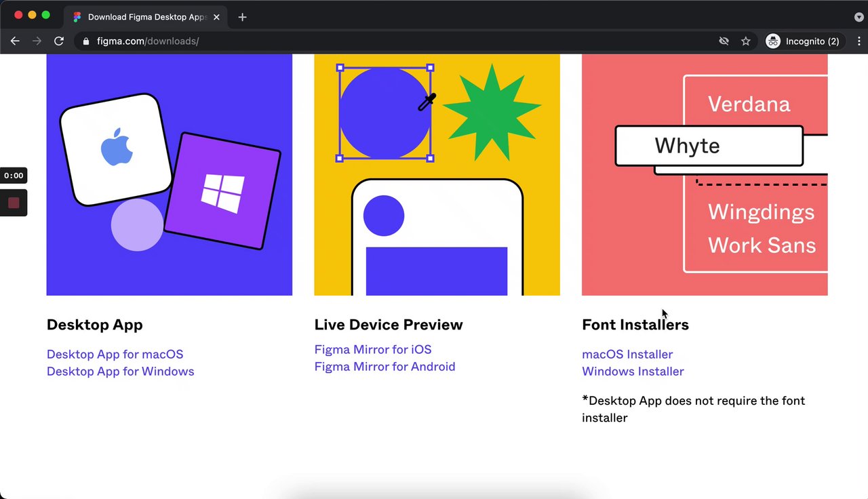Click the font installer footnote text

coord(693,410)
